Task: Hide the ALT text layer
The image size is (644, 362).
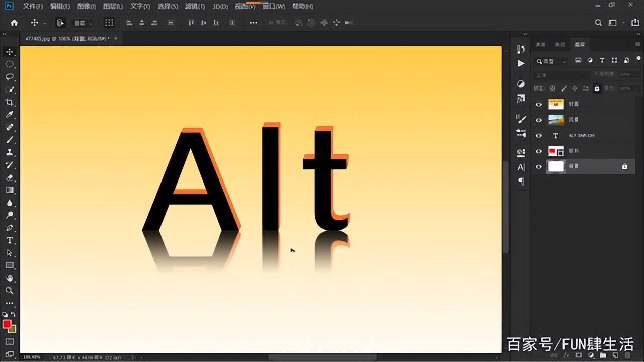Action: click(x=539, y=136)
